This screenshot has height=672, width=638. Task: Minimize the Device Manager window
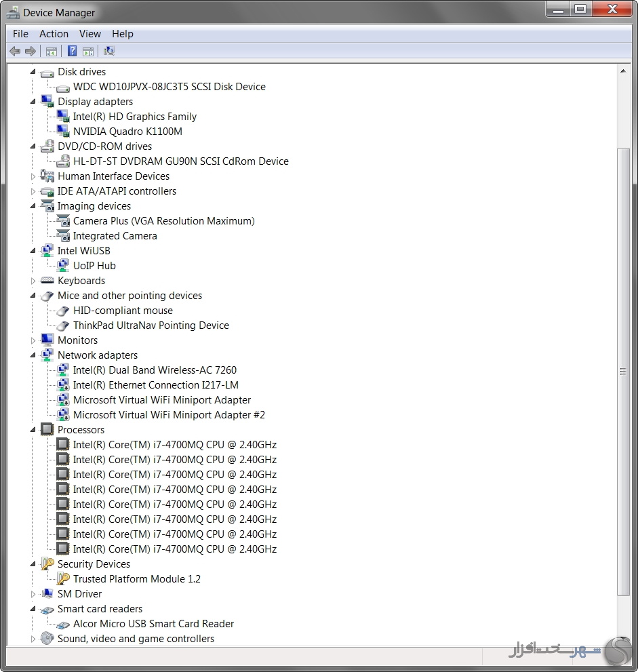(x=558, y=9)
